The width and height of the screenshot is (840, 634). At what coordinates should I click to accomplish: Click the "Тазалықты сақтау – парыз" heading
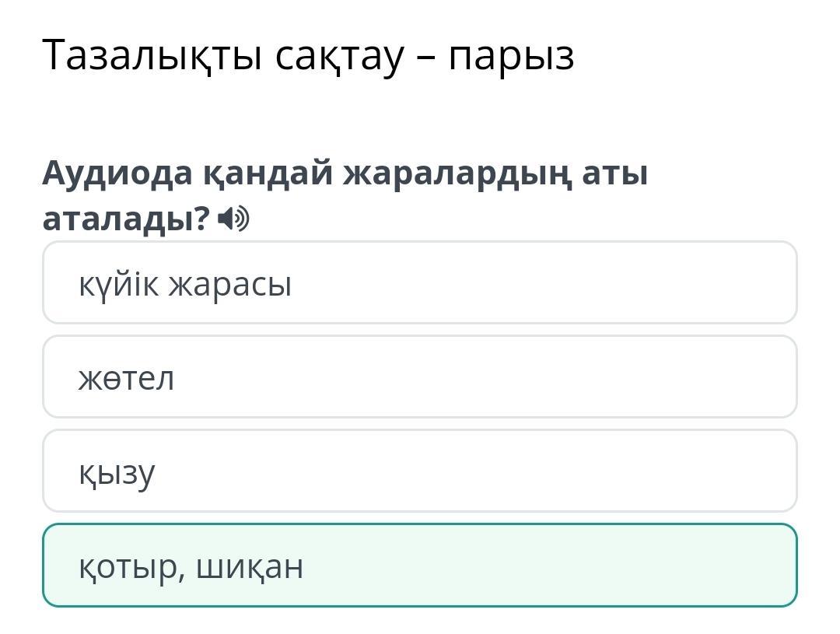308,55
